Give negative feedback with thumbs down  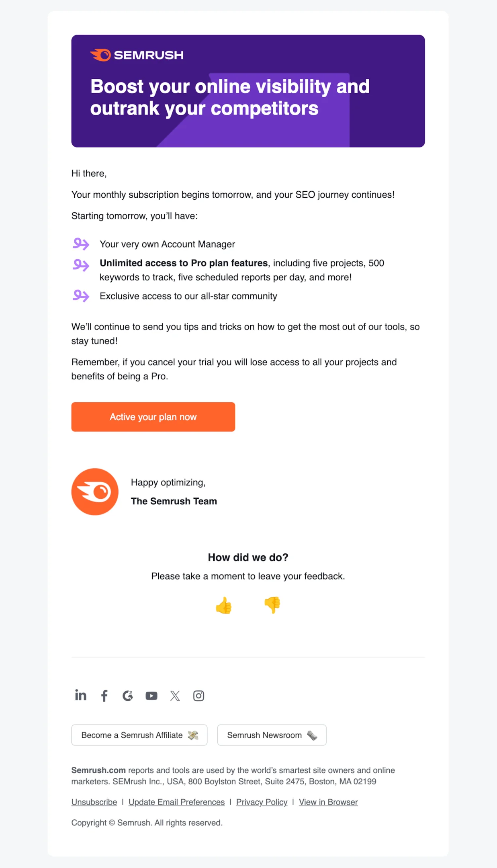[x=272, y=606]
